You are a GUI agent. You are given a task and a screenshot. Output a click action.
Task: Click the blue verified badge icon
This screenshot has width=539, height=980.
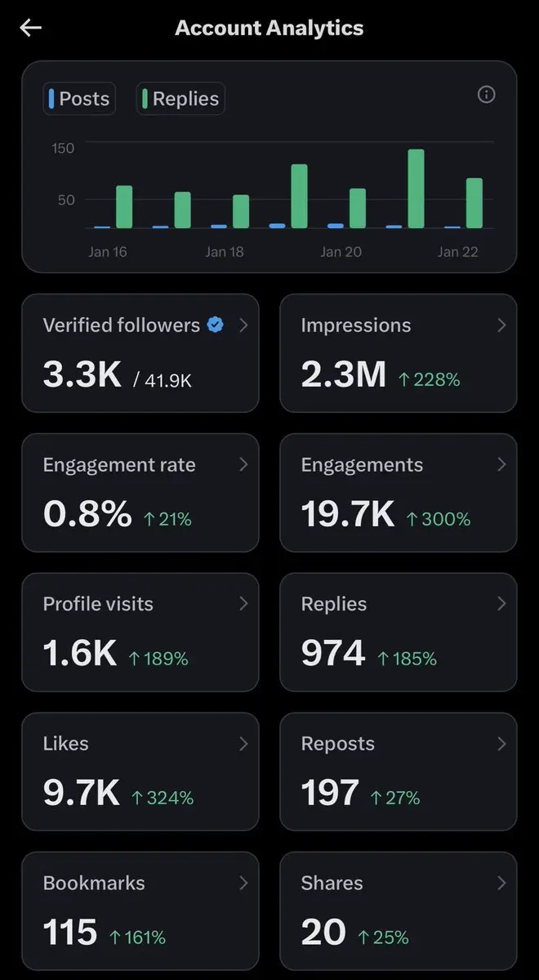coord(216,324)
